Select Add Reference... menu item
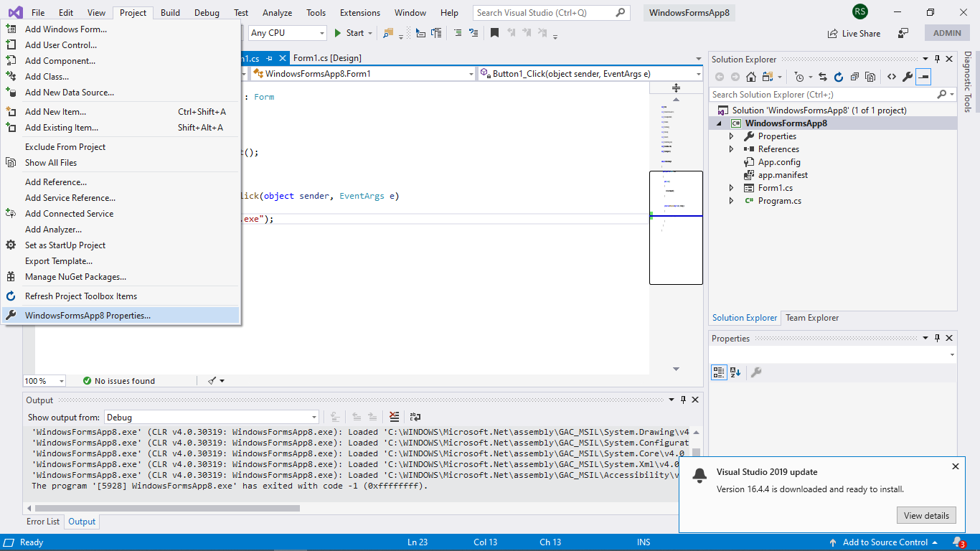 coord(121,182)
